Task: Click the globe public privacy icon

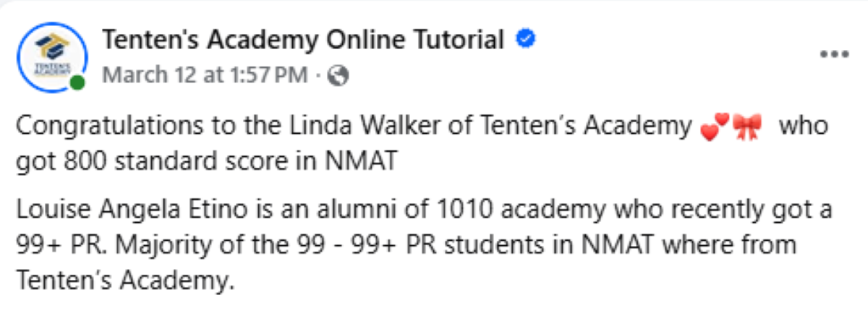Action: [339, 75]
